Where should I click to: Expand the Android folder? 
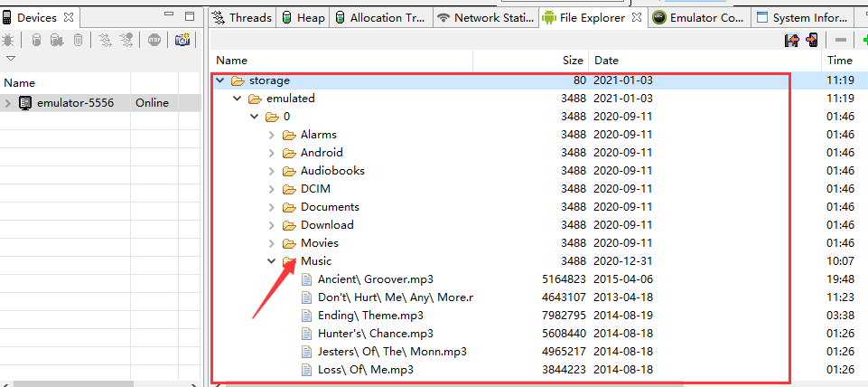[271, 153]
